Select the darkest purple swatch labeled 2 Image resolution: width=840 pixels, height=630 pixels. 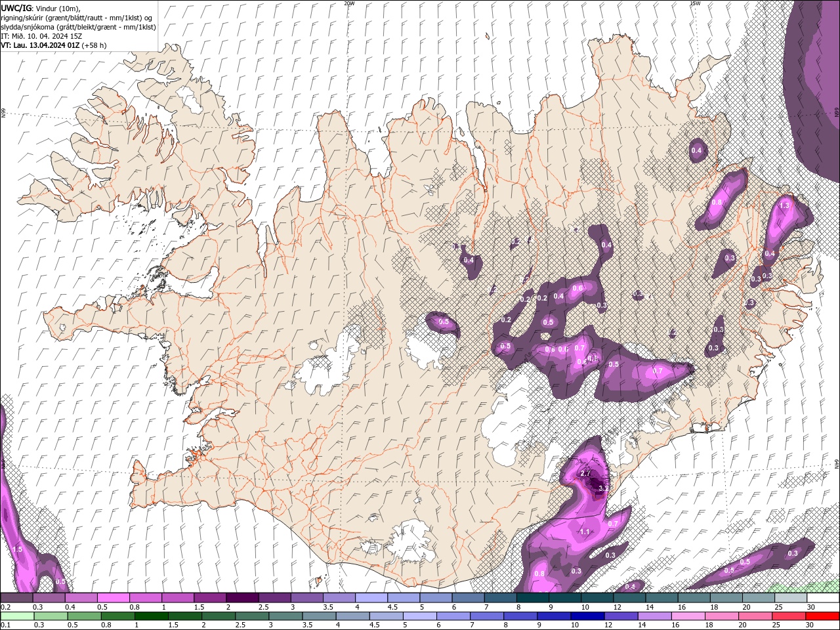[x=241, y=598]
